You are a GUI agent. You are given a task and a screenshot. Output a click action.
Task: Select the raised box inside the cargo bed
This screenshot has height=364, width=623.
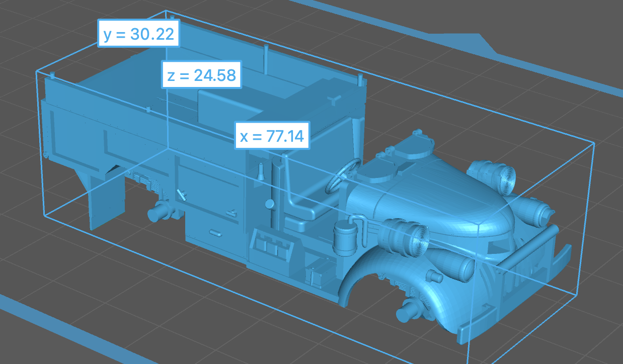(226, 107)
